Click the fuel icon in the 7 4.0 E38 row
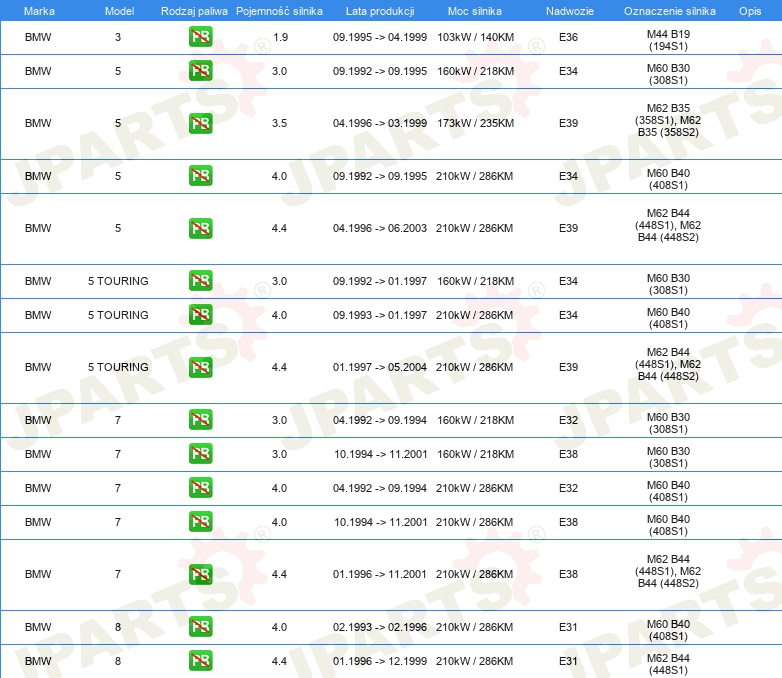The height and width of the screenshot is (678, 782). [200, 522]
